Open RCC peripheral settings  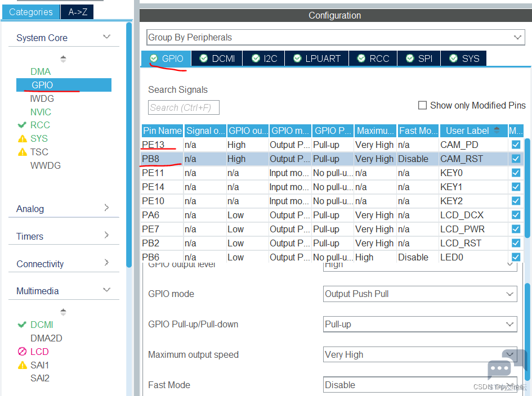tap(40, 125)
